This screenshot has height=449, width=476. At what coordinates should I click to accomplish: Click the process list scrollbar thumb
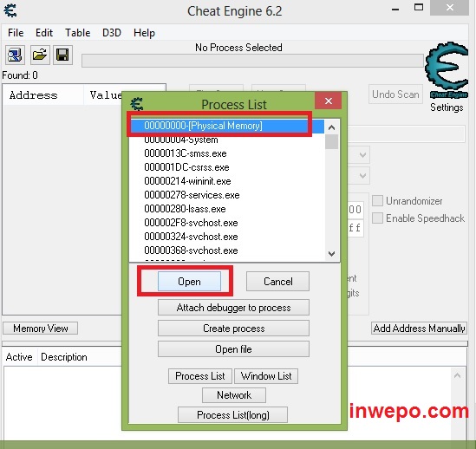331,142
